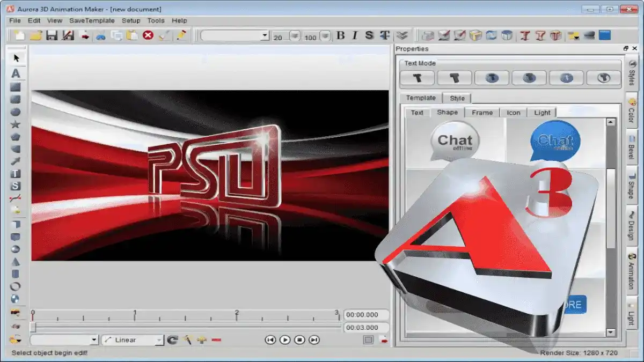The width and height of the screenshot is (644, 362).
Task: Click the layers stack icon after strikethrough T
Action: 402,35
